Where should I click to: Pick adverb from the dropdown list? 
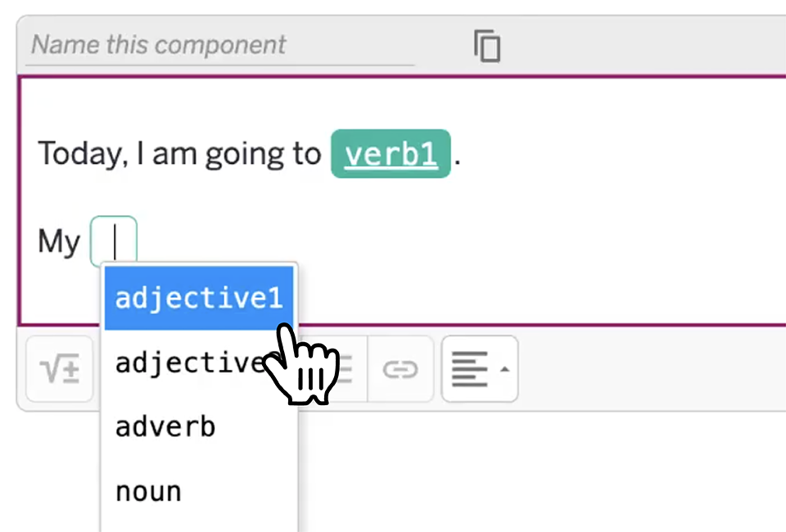165,426
